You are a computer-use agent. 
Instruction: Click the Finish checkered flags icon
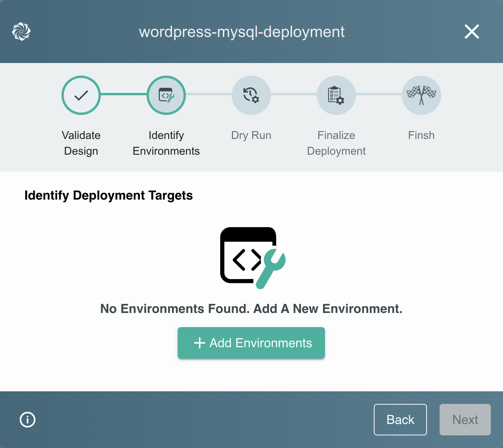point(421,95)
